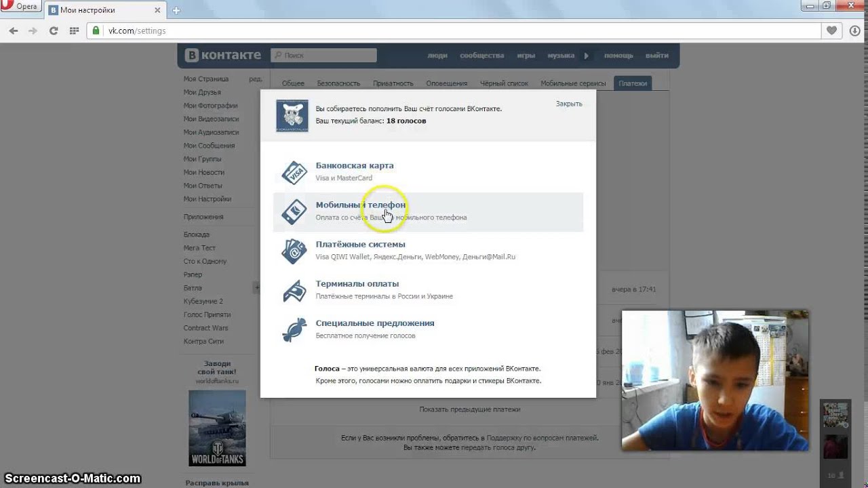
Task: Open помощь in top navigation
Action: pyautogui.click(x=618, y=56)
